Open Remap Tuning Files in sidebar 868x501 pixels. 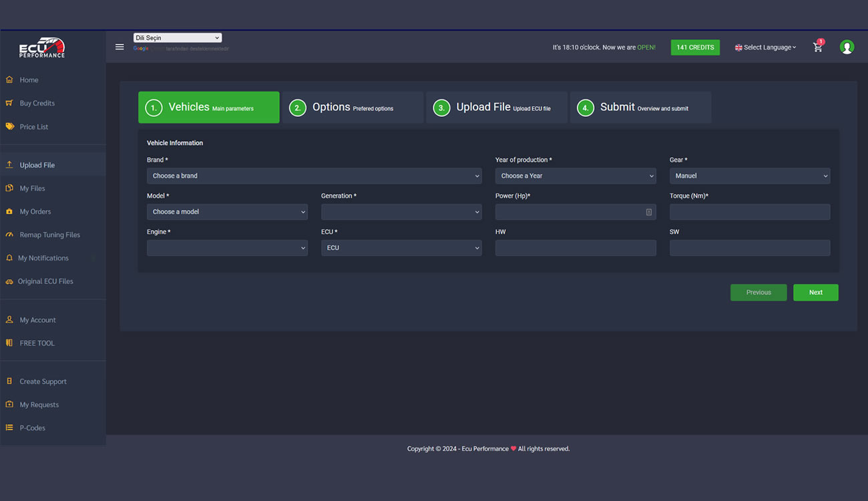click(x=49, y=235)
